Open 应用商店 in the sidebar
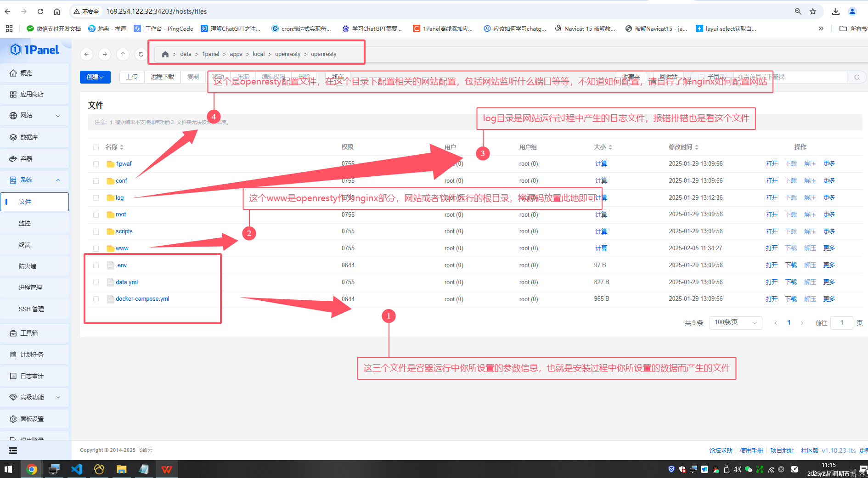868x478 pixels. click(35, 94)
